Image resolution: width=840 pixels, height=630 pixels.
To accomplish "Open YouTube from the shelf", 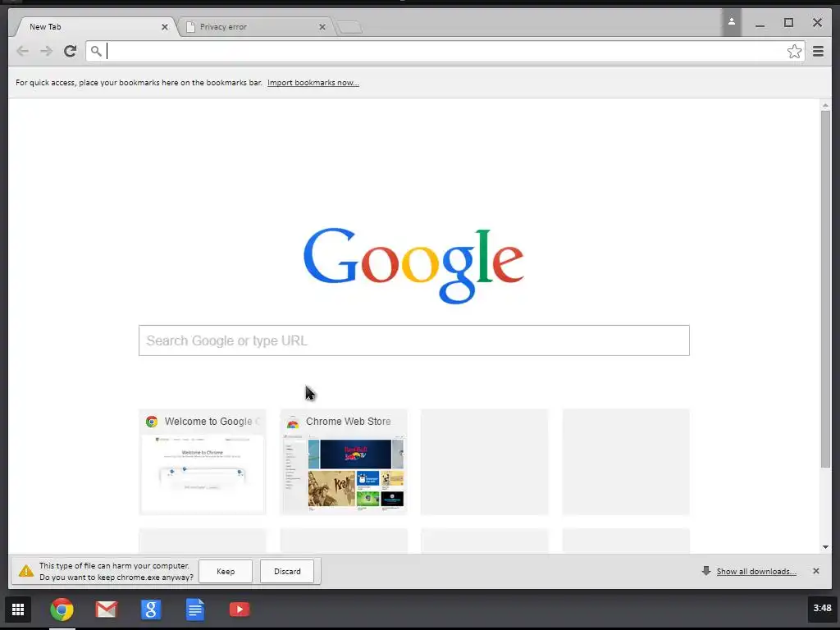I will pyautogui.click(x=240, y=609).
